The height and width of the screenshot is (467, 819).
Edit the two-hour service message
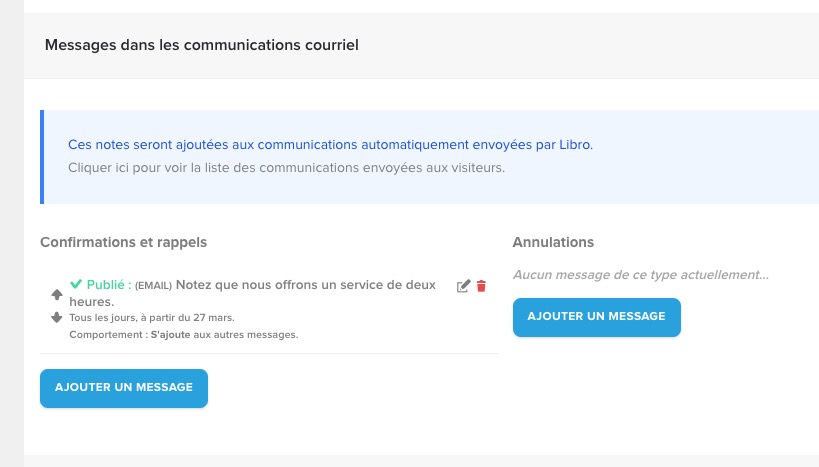[463, 286]
